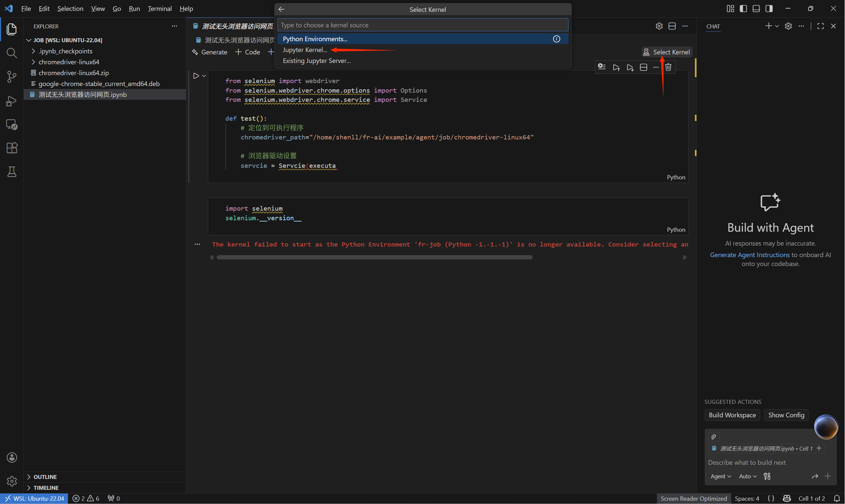Click the horizontal output scrollbar

(x=374, y=257)
